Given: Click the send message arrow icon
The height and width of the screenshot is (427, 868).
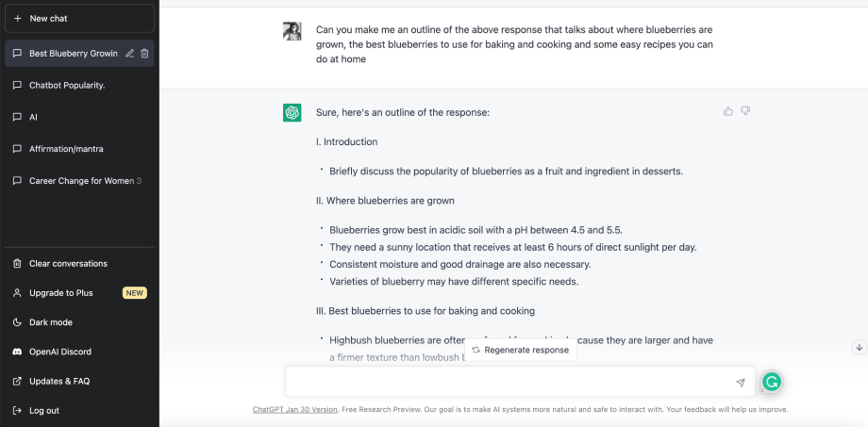Looking at the screenshot, I should [741, 383].
